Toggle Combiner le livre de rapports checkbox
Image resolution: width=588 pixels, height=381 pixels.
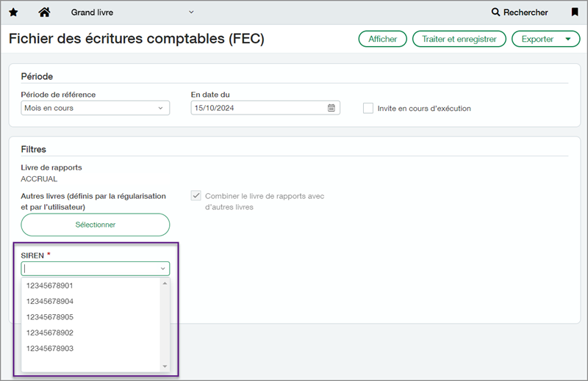pyautogui.click(x=196, y=196)
